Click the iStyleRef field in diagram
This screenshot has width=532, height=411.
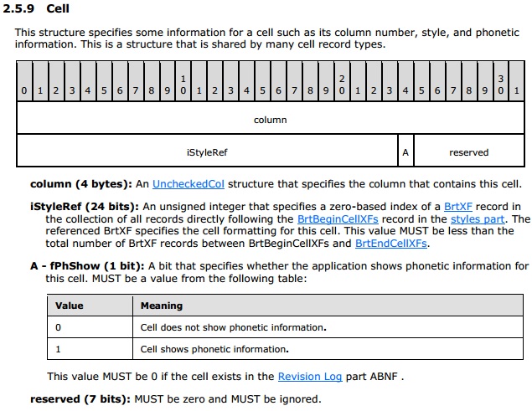[207, 151]
